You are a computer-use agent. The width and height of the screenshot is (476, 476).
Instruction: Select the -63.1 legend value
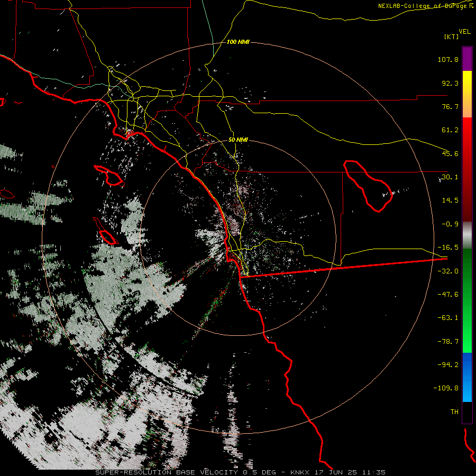[448, 317]
